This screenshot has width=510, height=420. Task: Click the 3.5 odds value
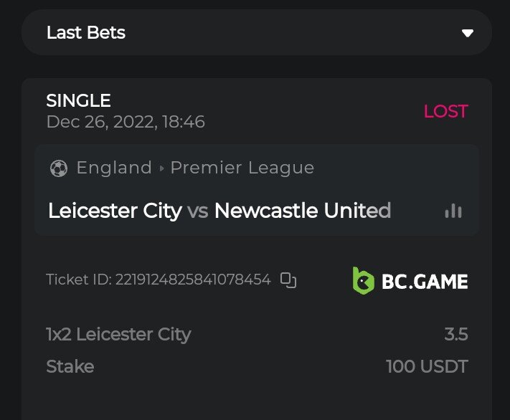(455, 334)
